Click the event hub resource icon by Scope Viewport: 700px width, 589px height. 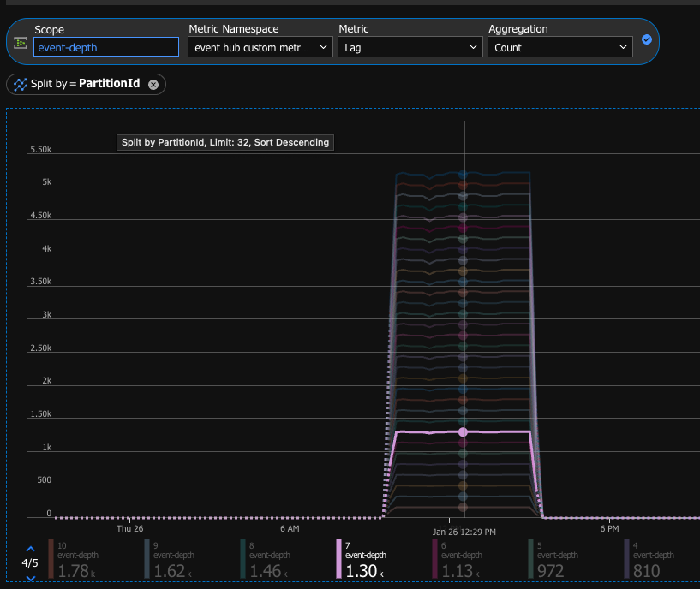coord(21,44)
